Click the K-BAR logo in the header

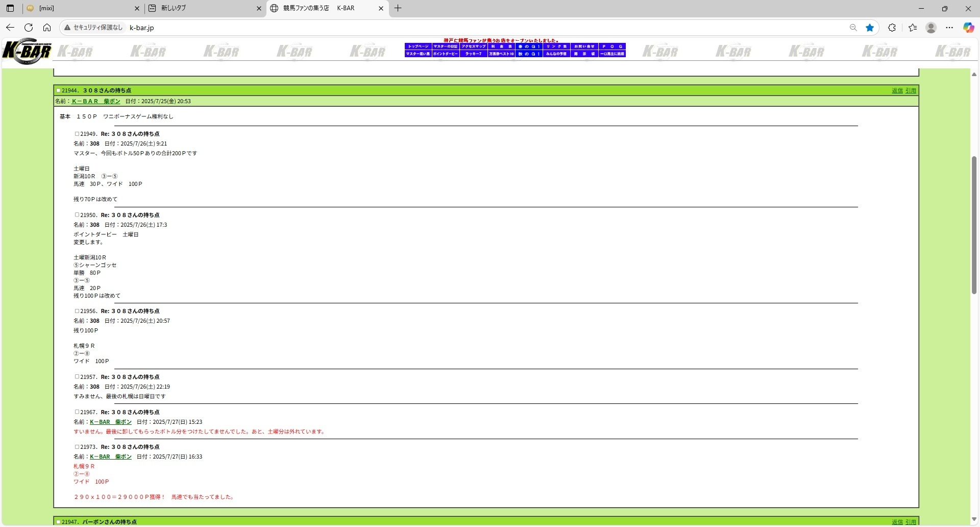pyautogui.click(x=27, y=51)
